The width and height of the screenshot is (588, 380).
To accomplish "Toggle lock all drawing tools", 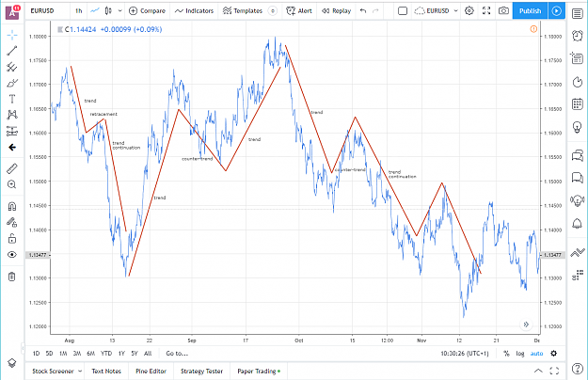I will click(x=12, y=238).
